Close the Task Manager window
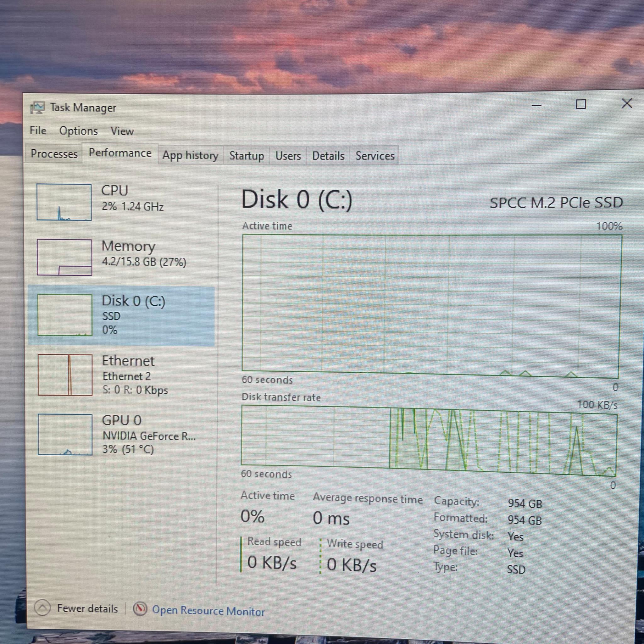644x644 pixels. [627, 103]
